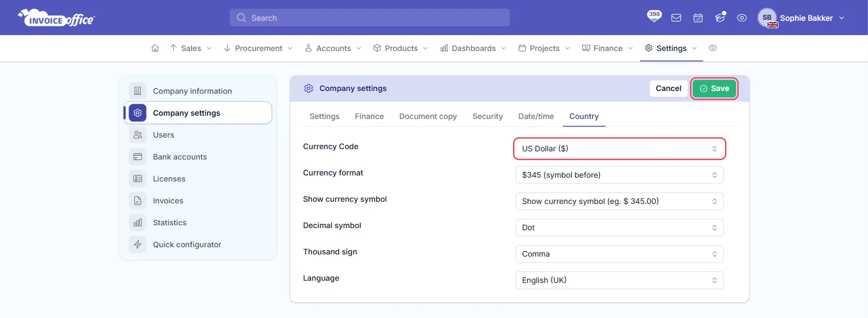Open Invoices in sidebar
Screen dimensions: 868x318
click(198, 201)
